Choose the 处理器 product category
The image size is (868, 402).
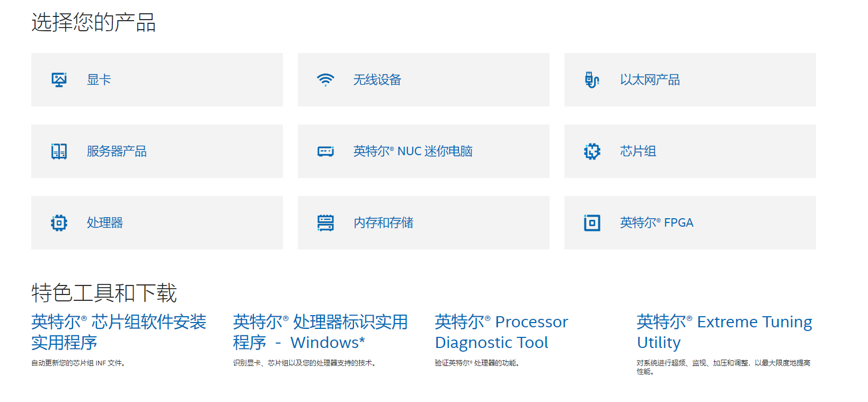[x=157, y=222]
